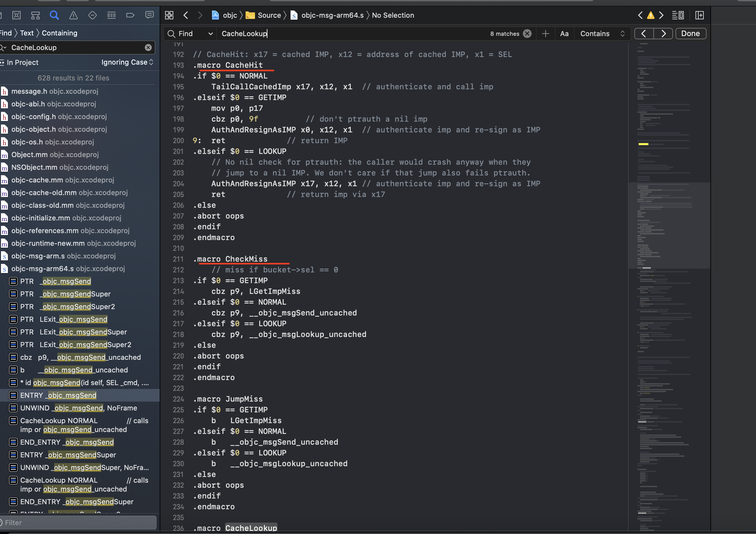Open the Find navigator magnifier icon

point(54,15)
